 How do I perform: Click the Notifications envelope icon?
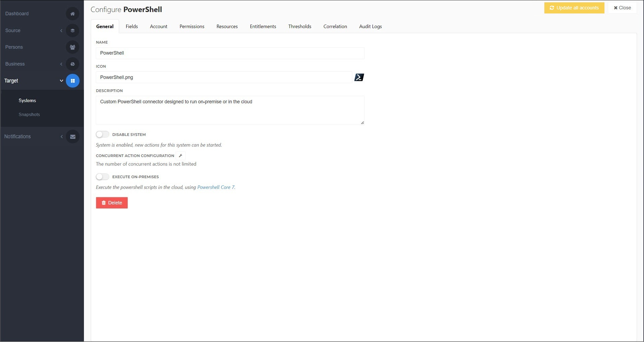72,137
